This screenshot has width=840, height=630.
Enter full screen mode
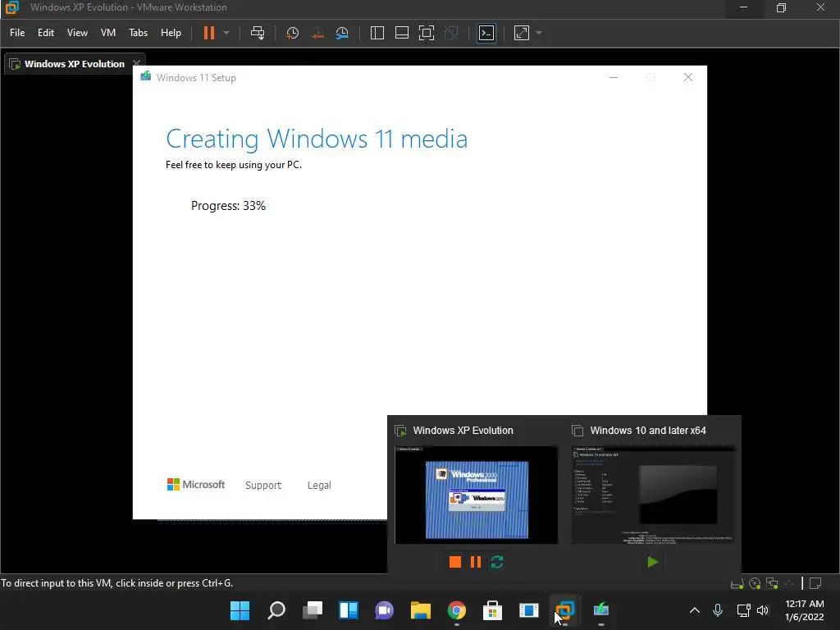click(x=427, y=33)
